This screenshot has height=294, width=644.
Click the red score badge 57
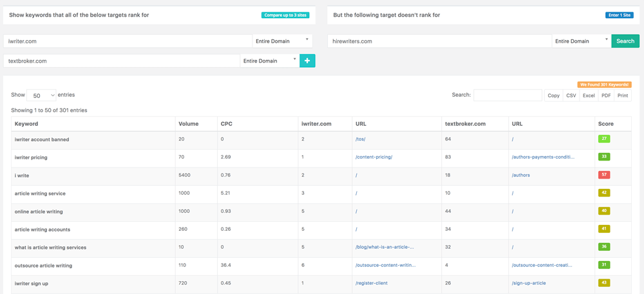pyautogui.click(x=604, y=175)
